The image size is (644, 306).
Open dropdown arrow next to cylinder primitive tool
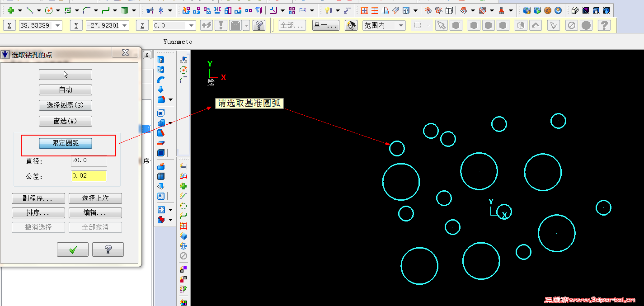point(134,10)
